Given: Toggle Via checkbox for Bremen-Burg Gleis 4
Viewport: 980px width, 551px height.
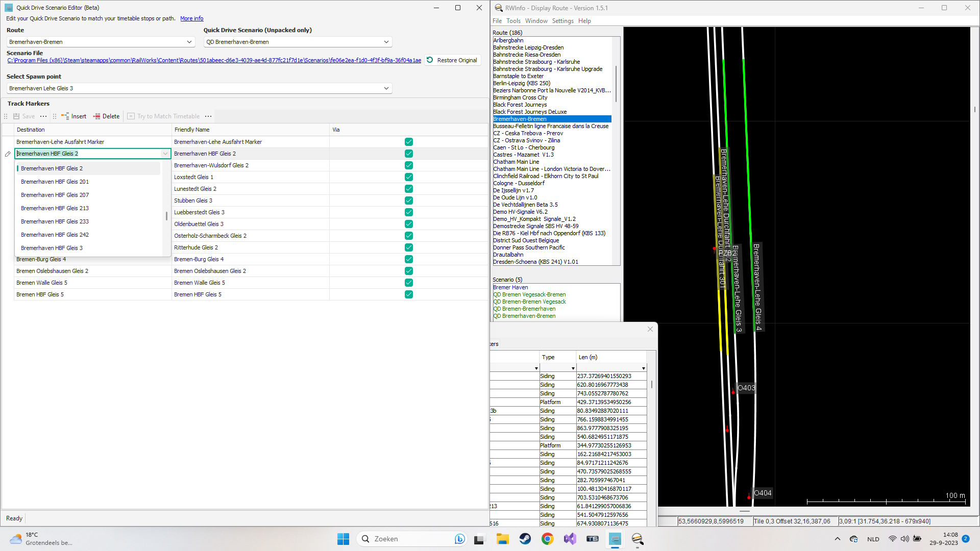Looking at the screenshot, I should [x=409, y=259].
